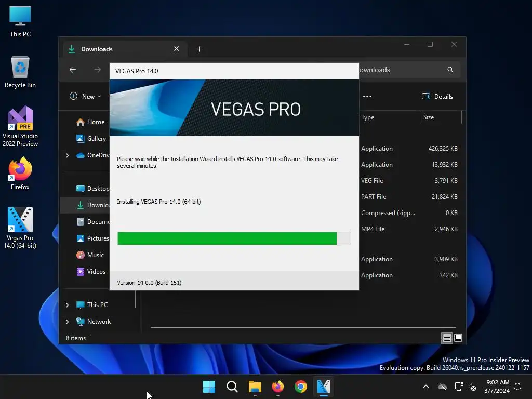This screenshot has height=399, width=532.
Task: Select This PC in navigation pane
Action: pos(92,305)
